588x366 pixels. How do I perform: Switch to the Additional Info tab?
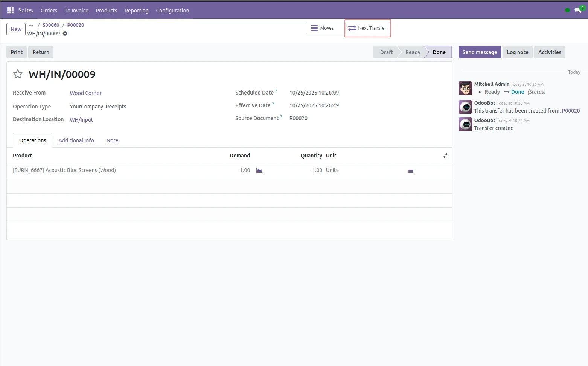(x=76, y=140)
